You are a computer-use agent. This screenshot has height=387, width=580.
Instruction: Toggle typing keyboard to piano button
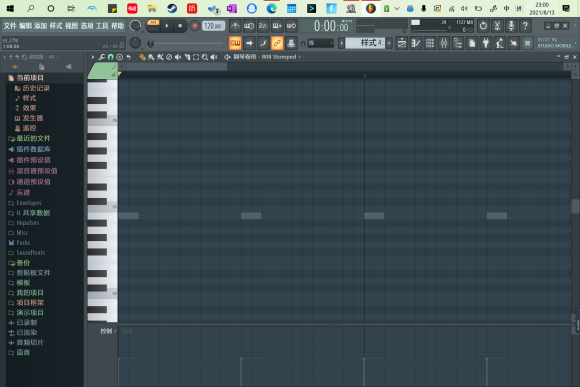(235, 43)
